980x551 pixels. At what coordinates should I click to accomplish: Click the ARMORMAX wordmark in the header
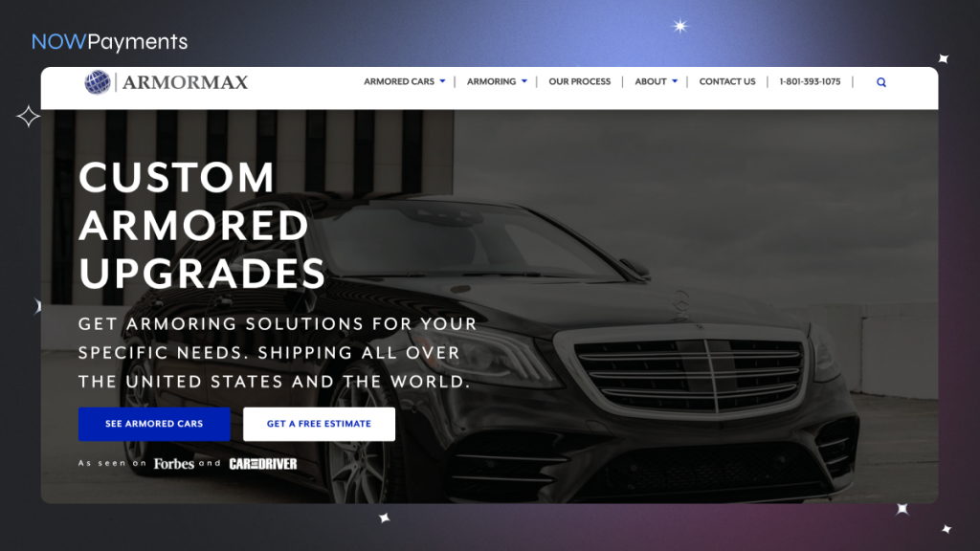click(x=185, y=82)
